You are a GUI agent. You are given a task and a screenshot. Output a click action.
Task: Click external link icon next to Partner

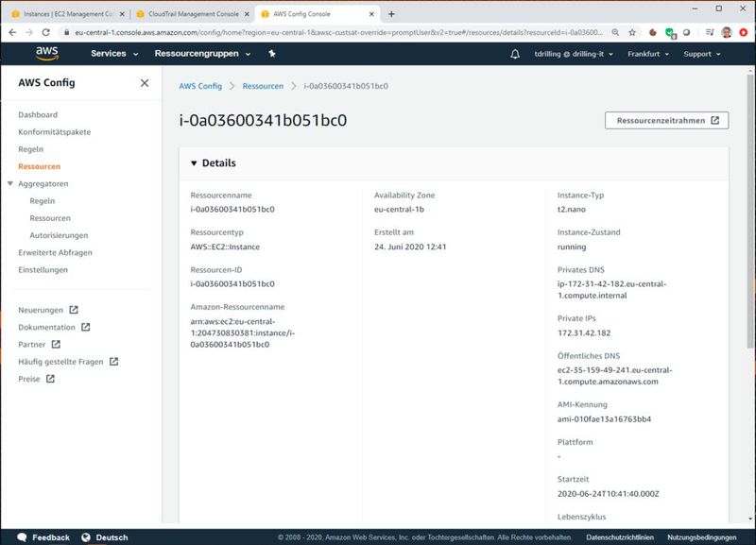[x=56, y=344]
